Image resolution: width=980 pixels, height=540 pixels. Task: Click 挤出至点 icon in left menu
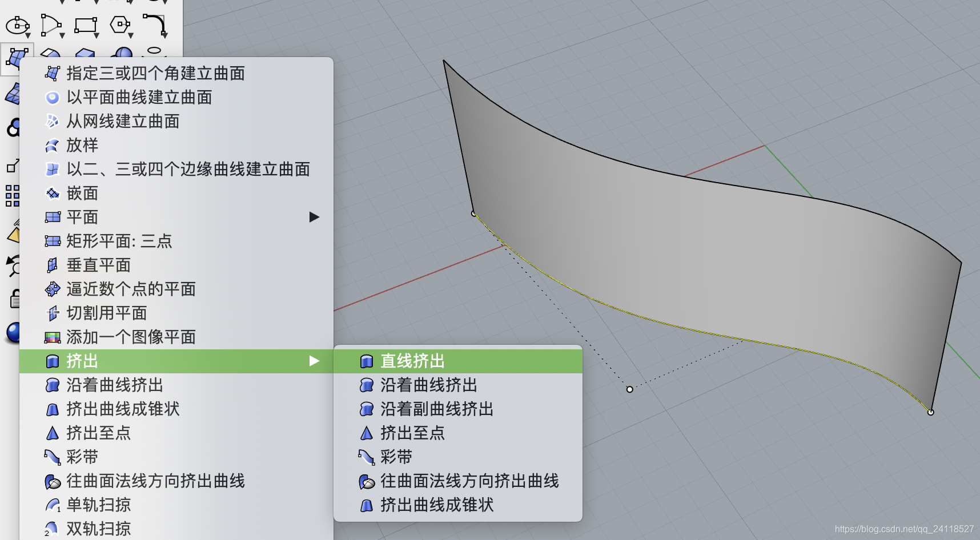53,433
